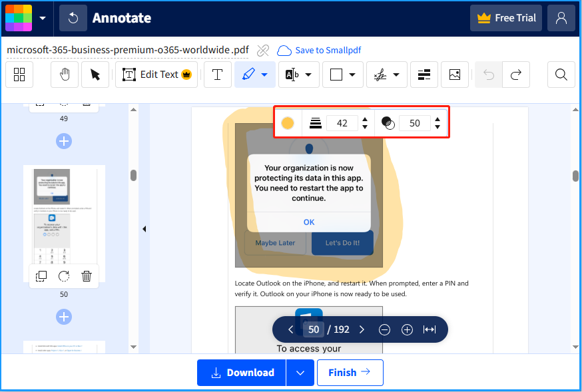Expand the pen tool options arrow
The image size is (582, 392).
(264, 75)
